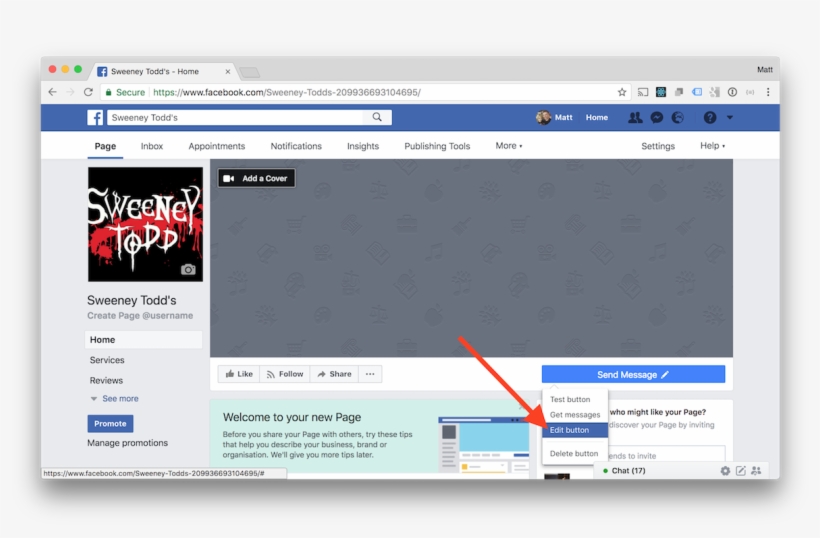Open the three-dot more actions button
820x538 pixels.
click(x=370, y=374)
